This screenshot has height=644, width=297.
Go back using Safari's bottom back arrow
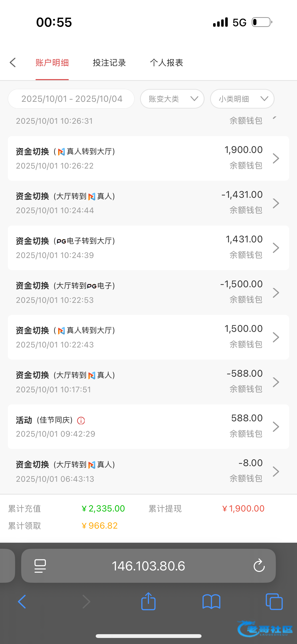22,602
